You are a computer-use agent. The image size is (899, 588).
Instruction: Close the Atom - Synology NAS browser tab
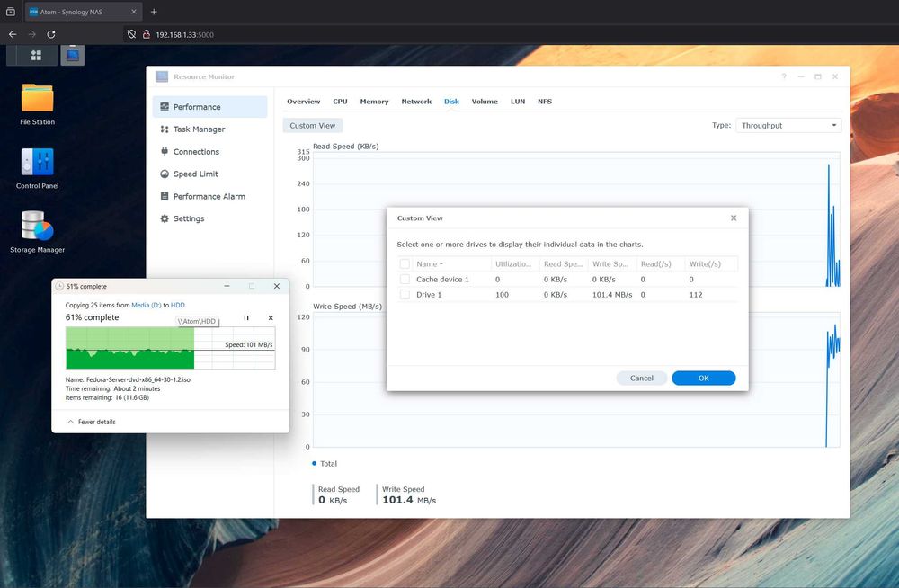coord(134,12)
